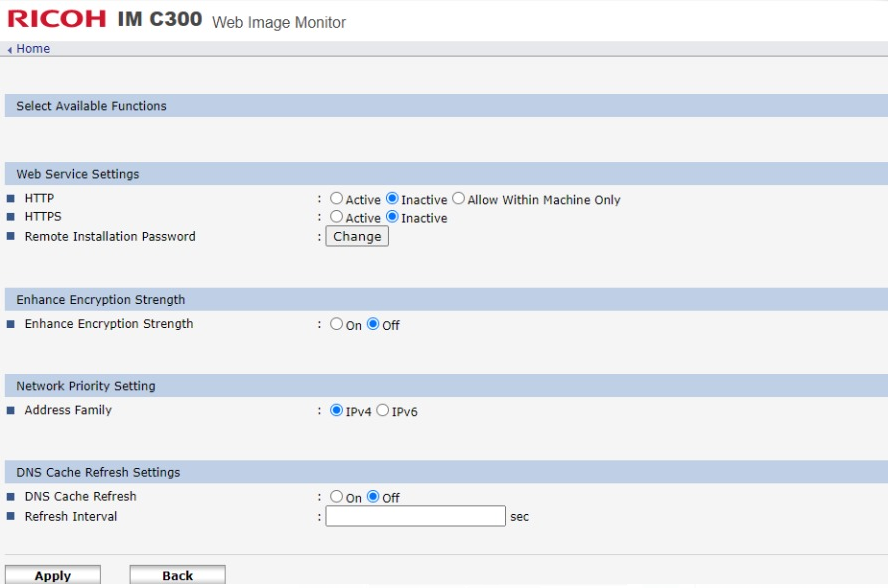
Task: Enable HTTPS with the Active option
Action: (x=336, y=216)
